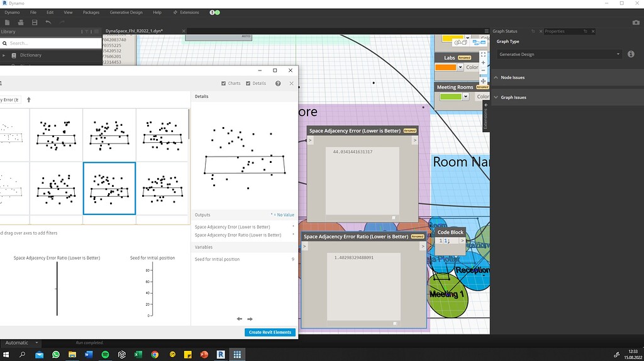644x361 pixels.
Task: Open the File menu
Action: point(33,13)
